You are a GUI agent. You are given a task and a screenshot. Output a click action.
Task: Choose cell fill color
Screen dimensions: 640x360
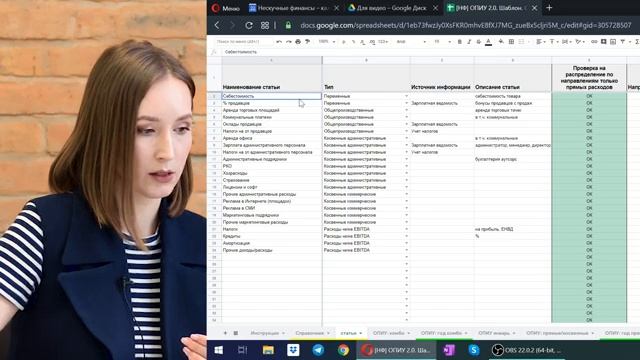click(501, 42)
